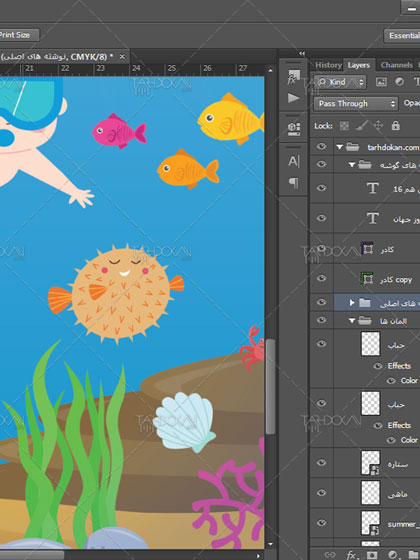Click the horizontal scrollbar right arrow

coord(258,556)
